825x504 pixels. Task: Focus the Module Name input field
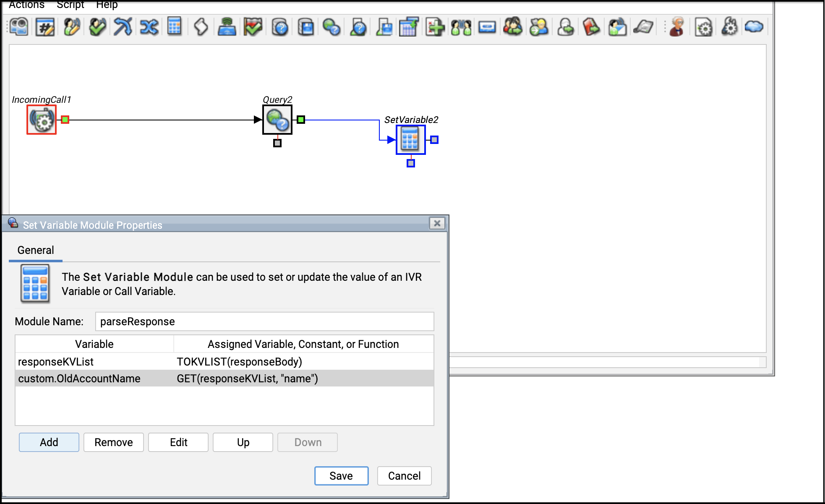pyautogui.click(x=265, y=321)
